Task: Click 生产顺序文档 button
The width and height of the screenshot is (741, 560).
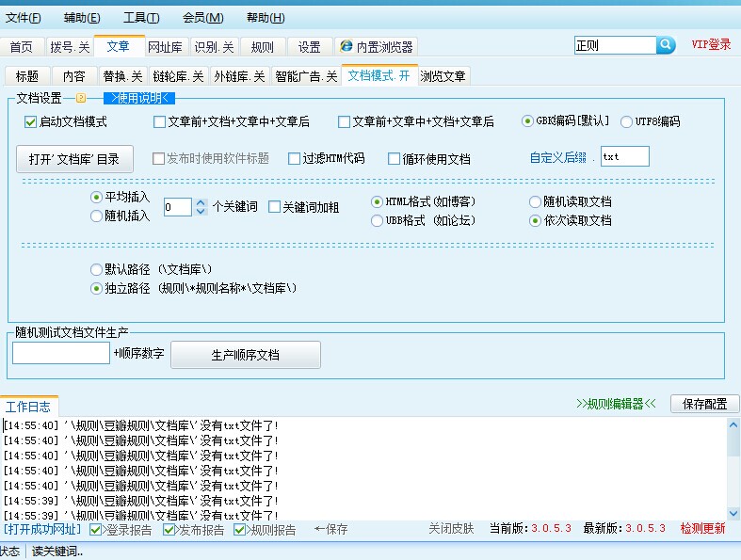Action: point(245,355)
